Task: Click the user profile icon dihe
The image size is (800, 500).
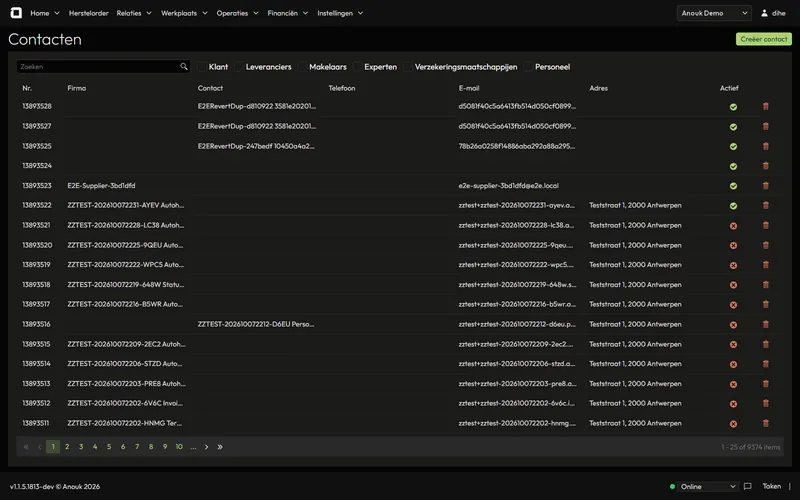Action: point(764,13)
